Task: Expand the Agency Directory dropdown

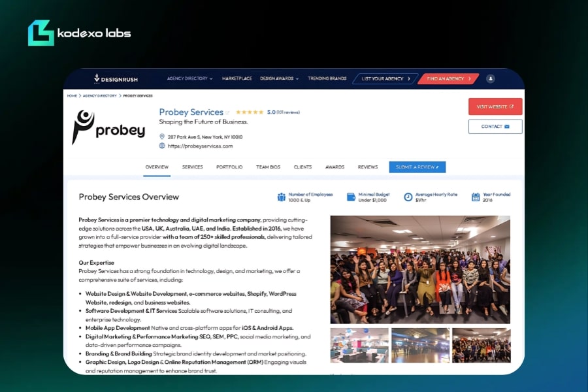Action: (189, 78)
